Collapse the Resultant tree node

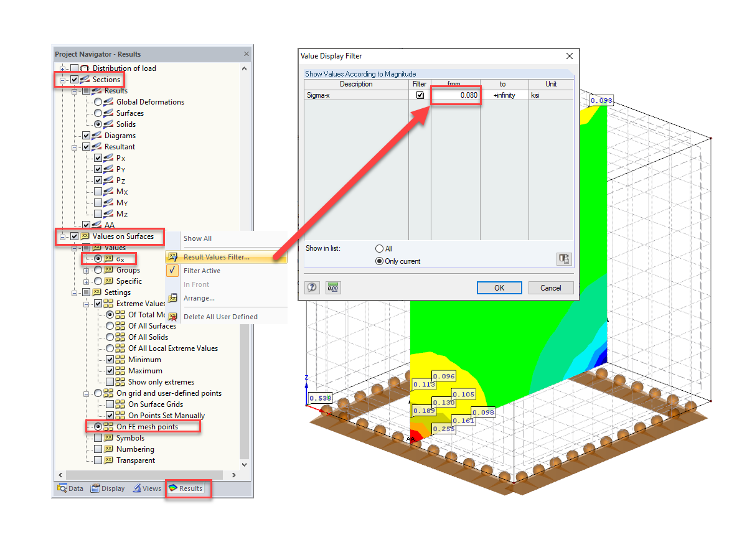coord(74,147)
